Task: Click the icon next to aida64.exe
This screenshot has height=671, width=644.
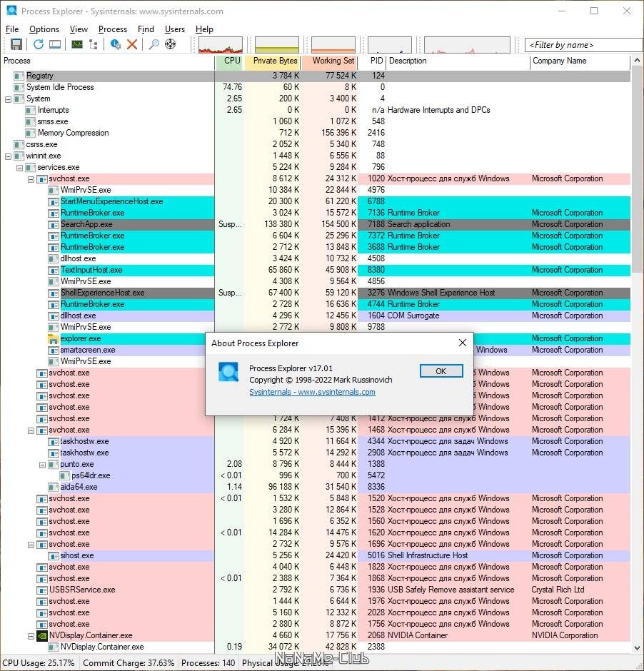Action: [53, 487]
